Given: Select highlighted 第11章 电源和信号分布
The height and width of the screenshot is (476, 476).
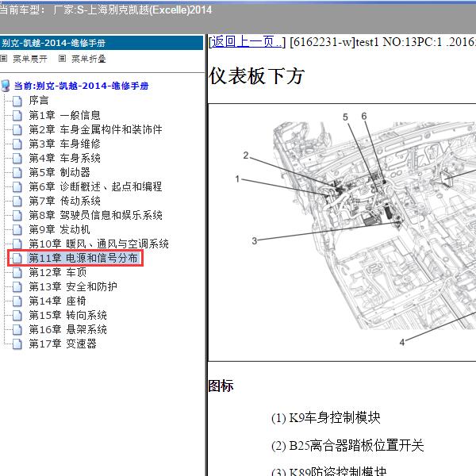Looking at the screenshot, I should 83,259.
